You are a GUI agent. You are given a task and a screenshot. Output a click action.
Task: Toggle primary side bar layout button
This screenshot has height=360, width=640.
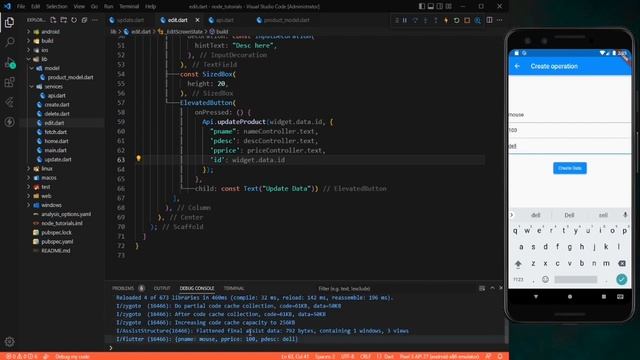[422, 6]
